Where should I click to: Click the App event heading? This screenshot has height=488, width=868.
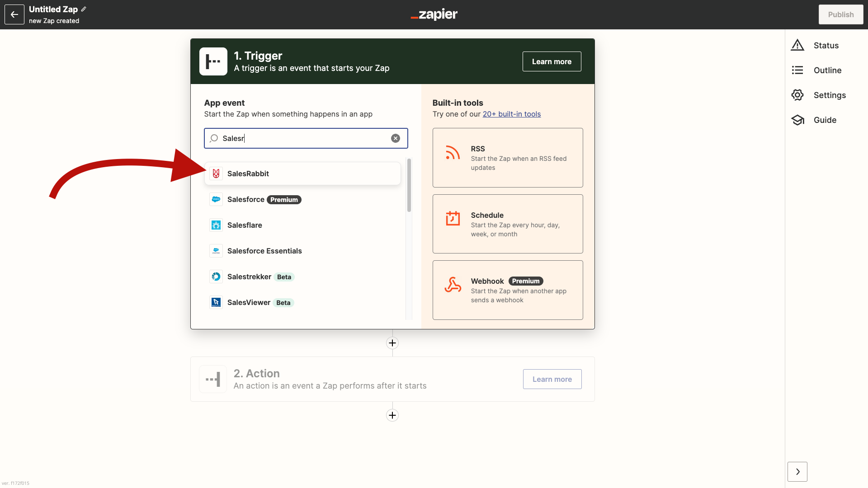pyautogui.click(x=224, y=103)
